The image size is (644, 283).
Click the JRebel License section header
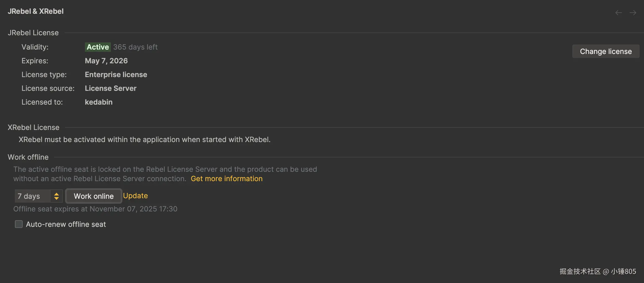(x=33, y=33)
